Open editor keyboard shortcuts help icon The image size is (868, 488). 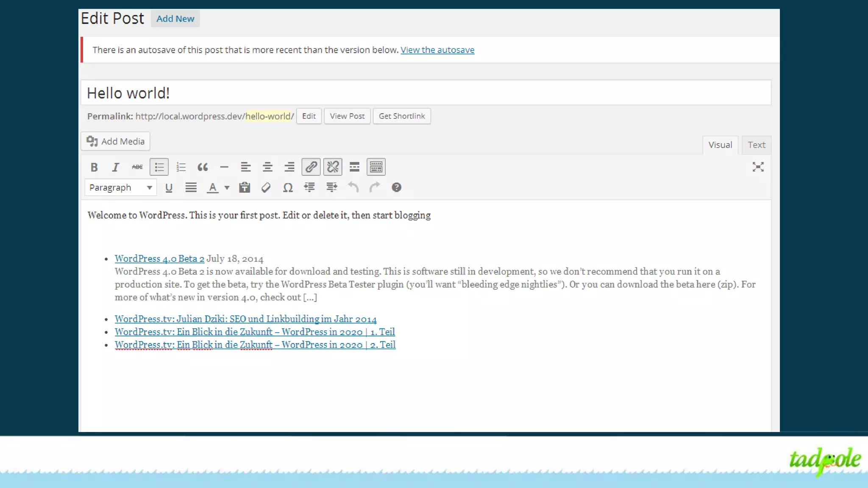[x=396, y=187]
